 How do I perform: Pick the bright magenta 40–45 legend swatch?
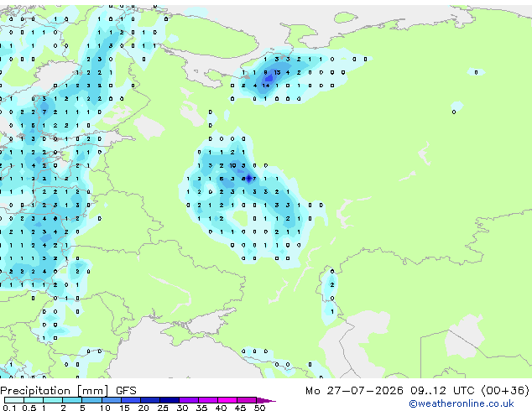tap(227, 400)
